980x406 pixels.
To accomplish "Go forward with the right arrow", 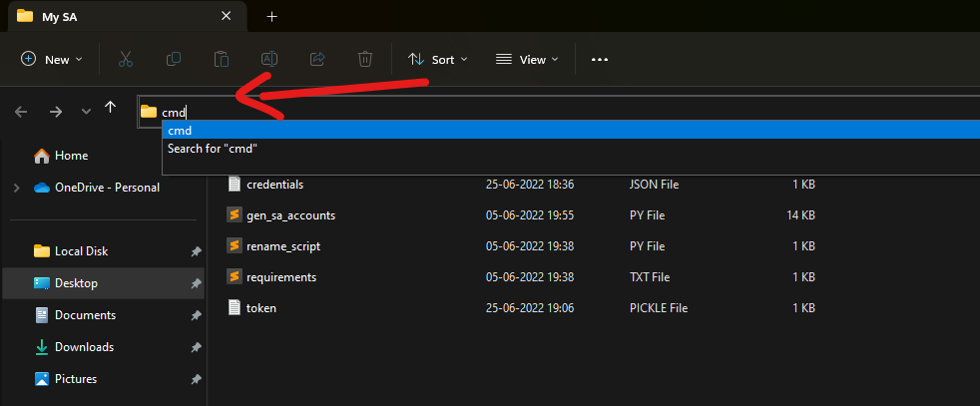I will pyautogui.click(x=56, y=112).
